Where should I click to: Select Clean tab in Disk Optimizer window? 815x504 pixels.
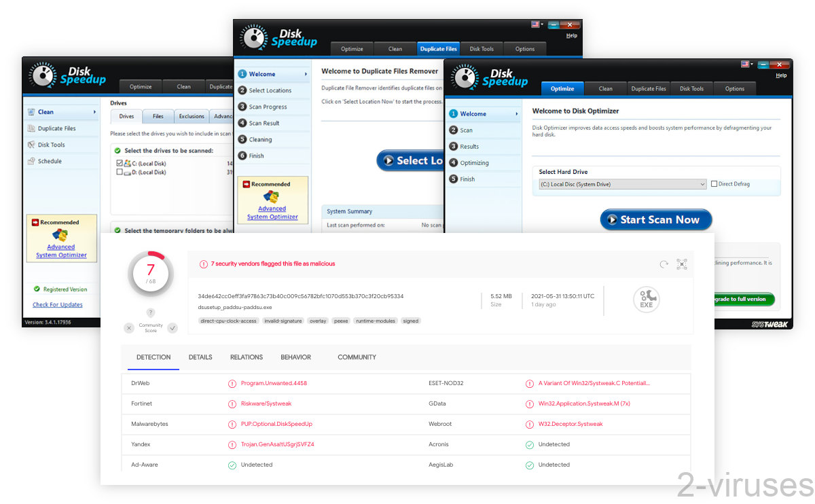(606, 89)
